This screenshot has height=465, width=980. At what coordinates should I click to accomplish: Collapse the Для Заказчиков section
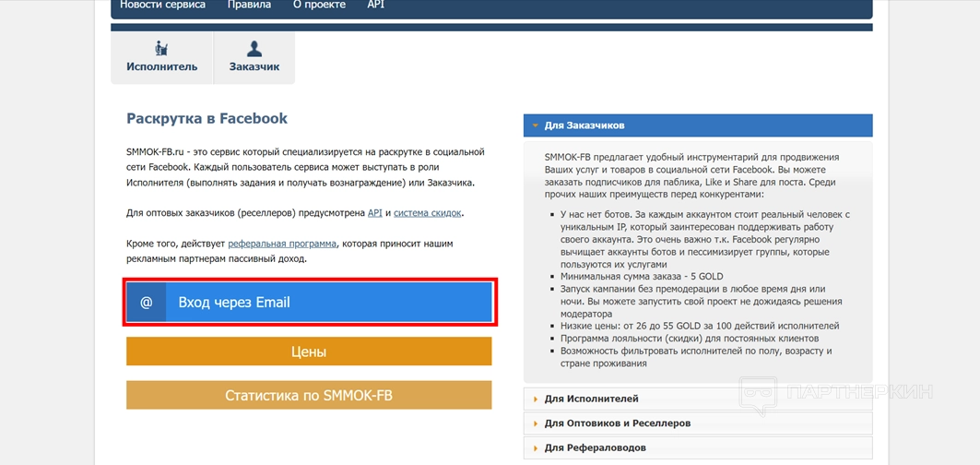click(698, 125)
